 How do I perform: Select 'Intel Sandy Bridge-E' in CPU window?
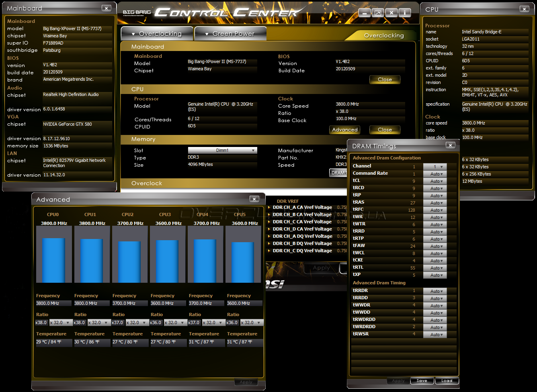(x=482, y=32)
